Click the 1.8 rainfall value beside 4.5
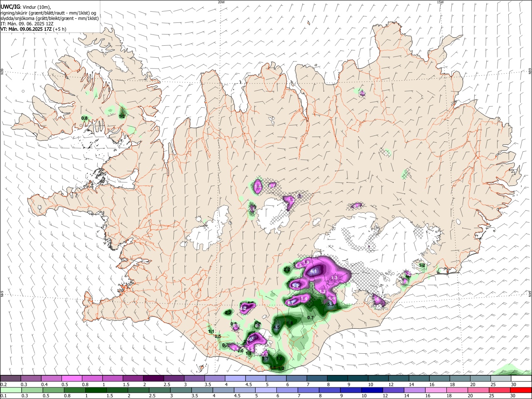 [x=290, y=323]
